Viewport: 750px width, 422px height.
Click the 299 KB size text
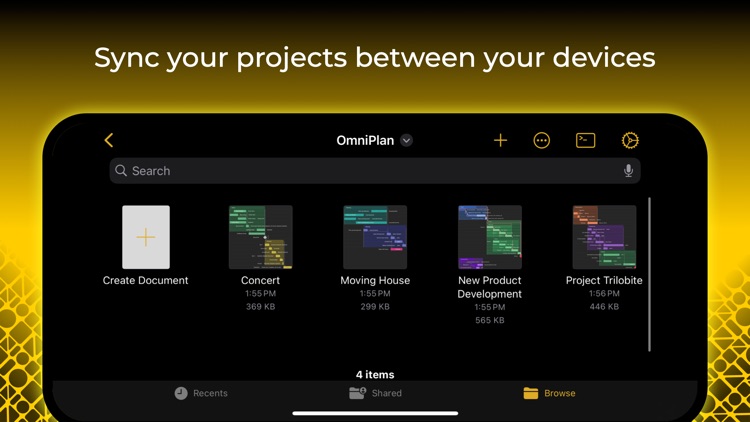(x=375, y=307)
